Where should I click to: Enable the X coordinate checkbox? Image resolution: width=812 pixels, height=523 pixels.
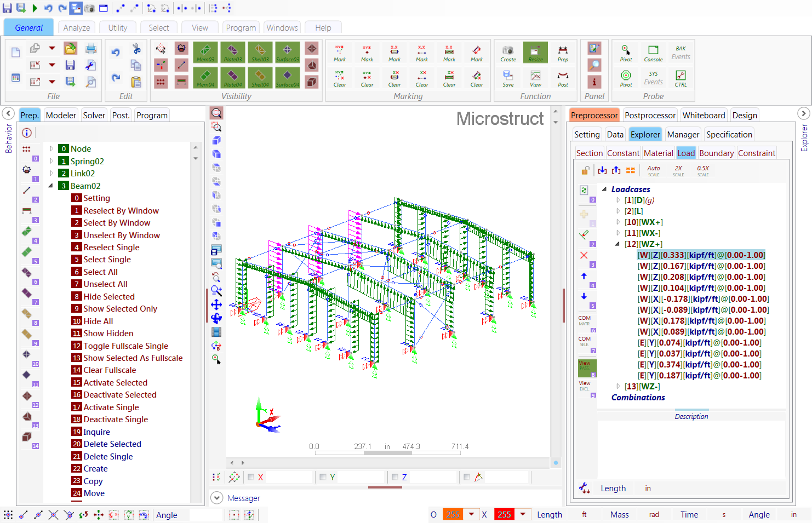click(251, 477)
